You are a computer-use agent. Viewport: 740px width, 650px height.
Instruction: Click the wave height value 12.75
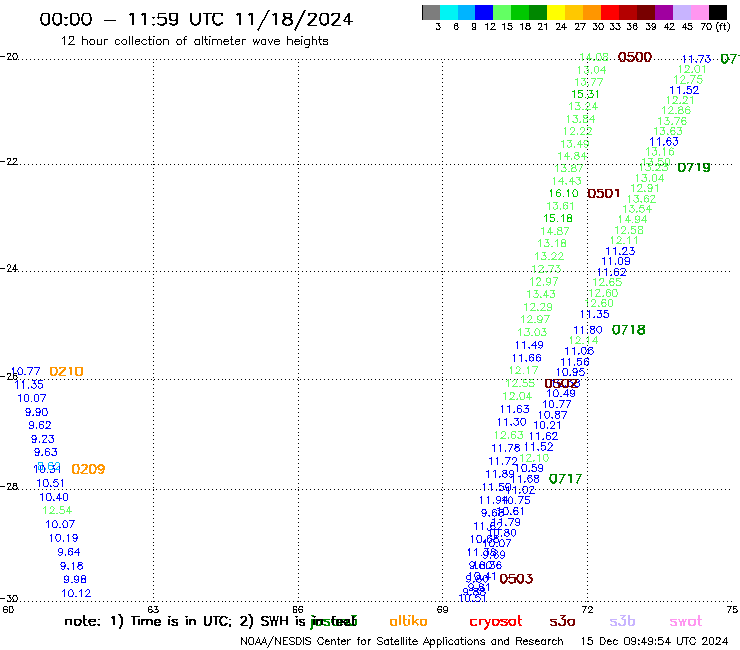click(x=688, y=80)
